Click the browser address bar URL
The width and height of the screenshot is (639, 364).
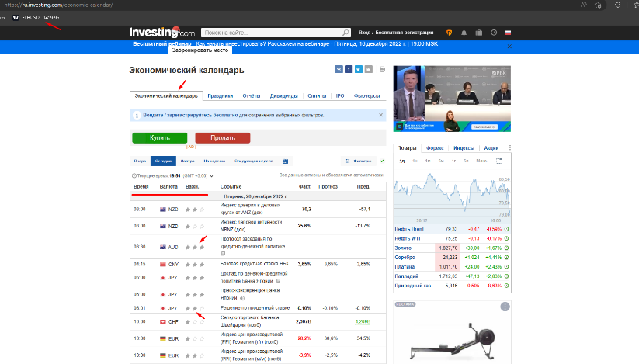(59, 5)
